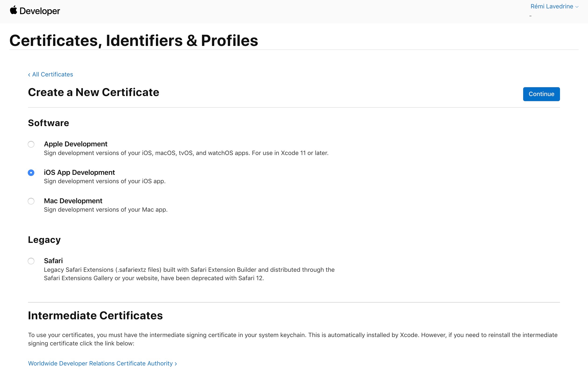Click the Safari option label
Screen dimensions: 588x372
53,261
